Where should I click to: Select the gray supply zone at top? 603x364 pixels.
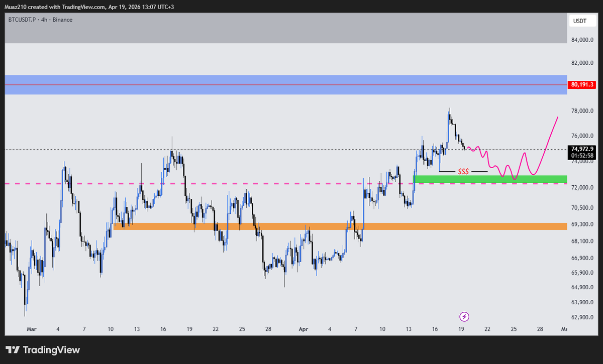tap(286, 28)
